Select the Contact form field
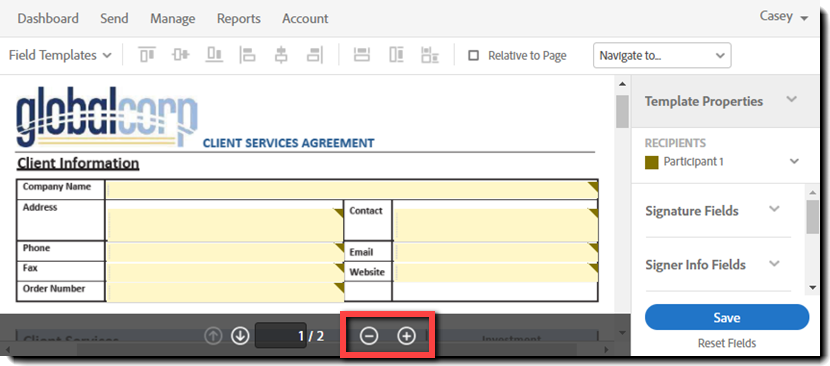Image resolution: width=830 pixels, height=366 pixels. tap(497, 225)
